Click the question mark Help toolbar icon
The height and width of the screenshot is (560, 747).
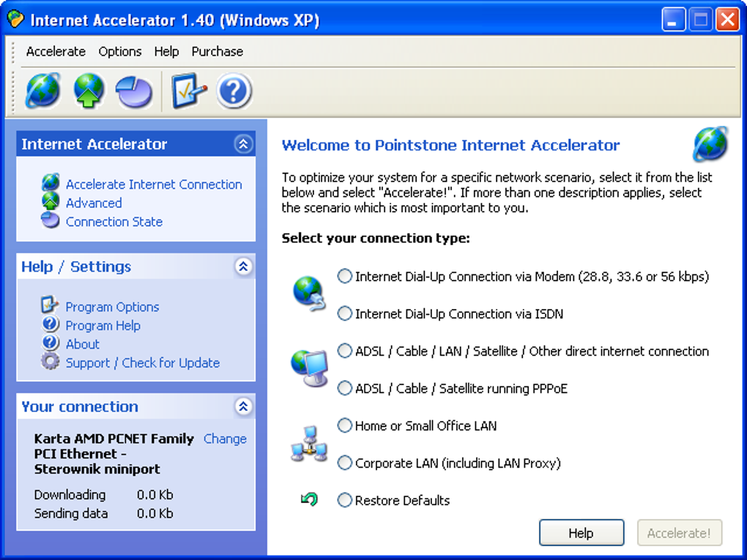(234, 91)
